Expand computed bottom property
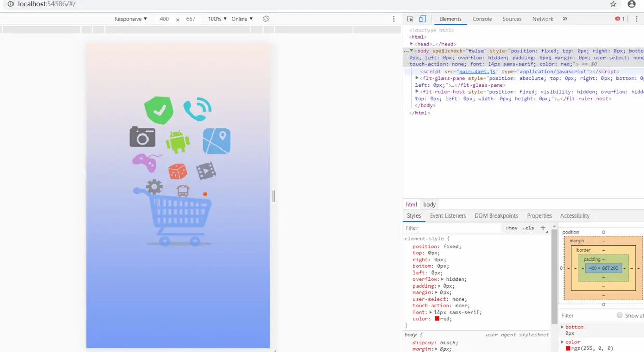Screen dimensions: 644x352 (563, 327)
